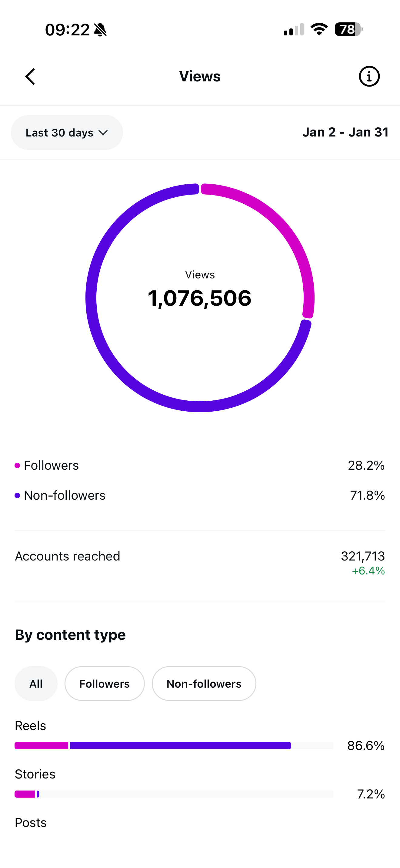This screenshot has height=868, width=400.
Task: Tap the Wi-Fi status icon
Action: [x=319, y=29]
